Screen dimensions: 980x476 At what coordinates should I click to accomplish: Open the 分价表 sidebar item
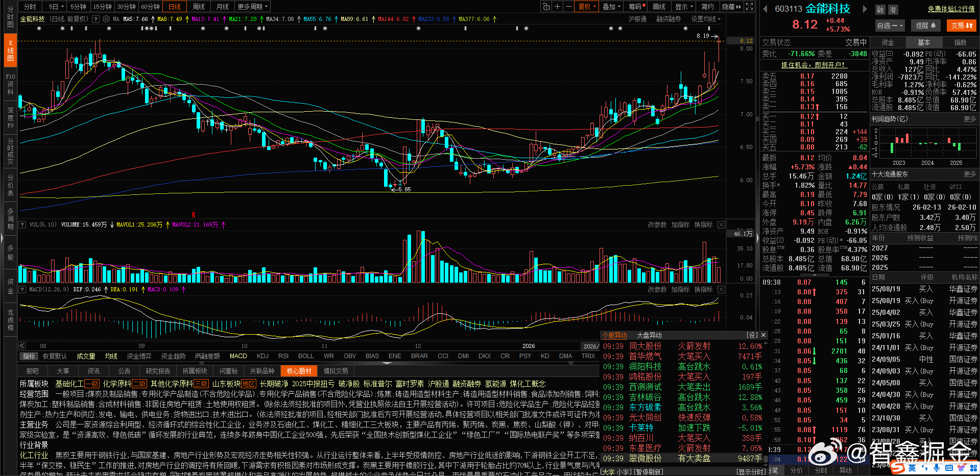[10, 185]
